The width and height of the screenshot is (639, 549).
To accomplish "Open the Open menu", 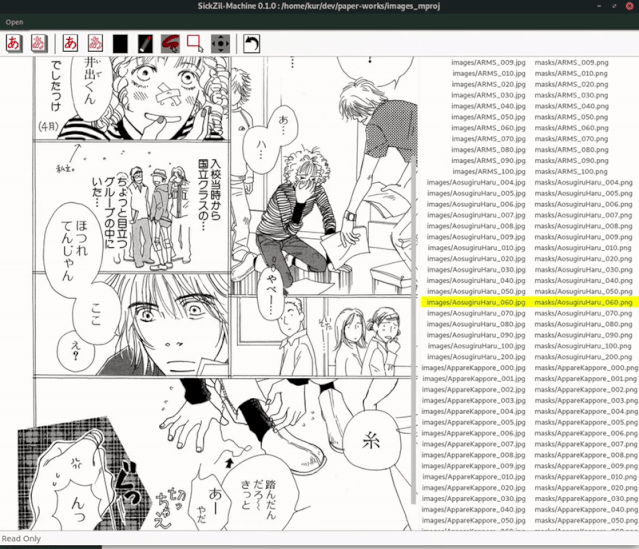I will pos(14,22).
